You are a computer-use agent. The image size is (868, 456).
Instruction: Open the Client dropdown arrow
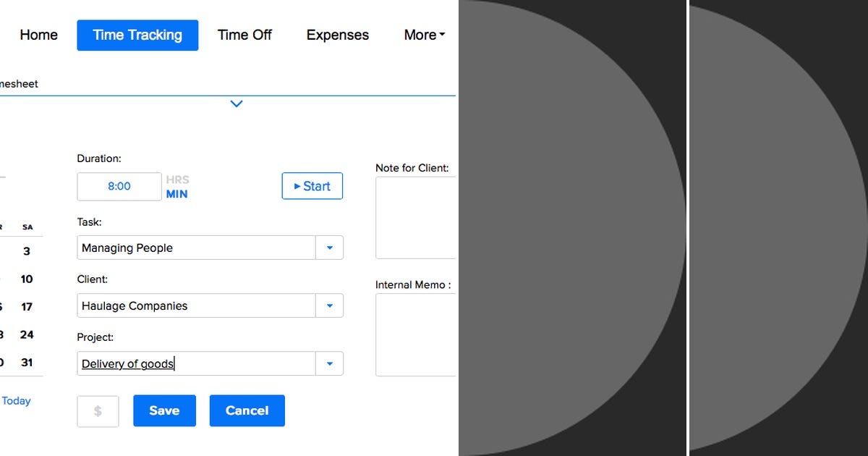click(x=330, y=305)
